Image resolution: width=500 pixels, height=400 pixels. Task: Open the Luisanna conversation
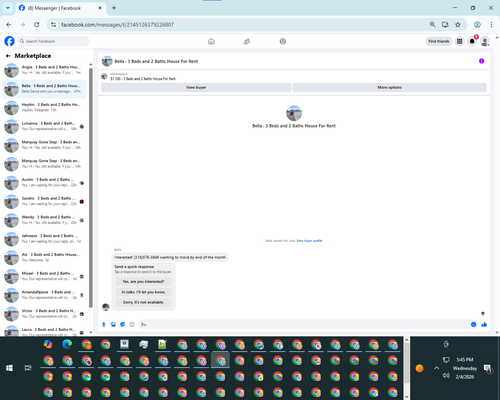coord(44,126)
